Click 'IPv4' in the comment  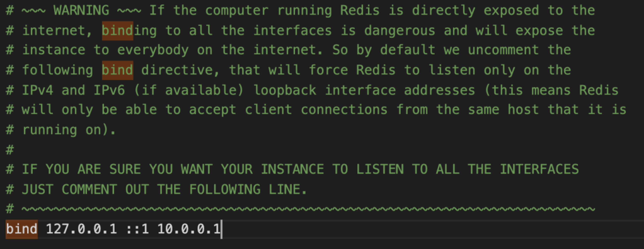[x=38, y=90]
